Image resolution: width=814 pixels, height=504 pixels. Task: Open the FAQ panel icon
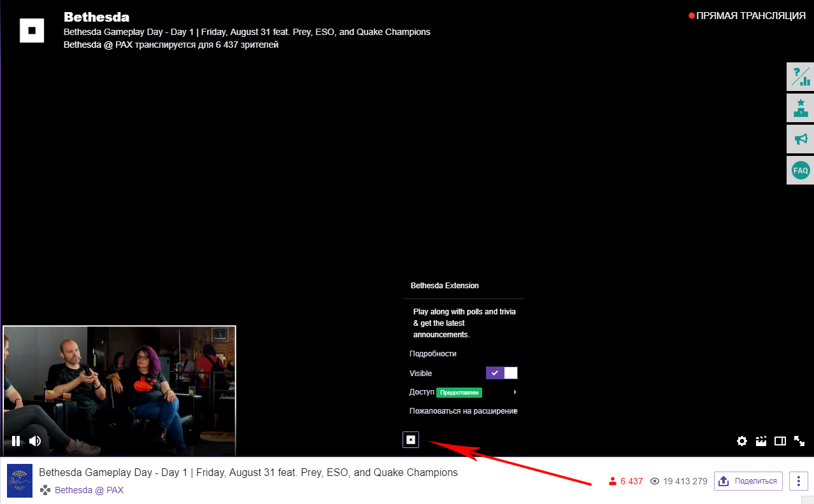(800, 170)
